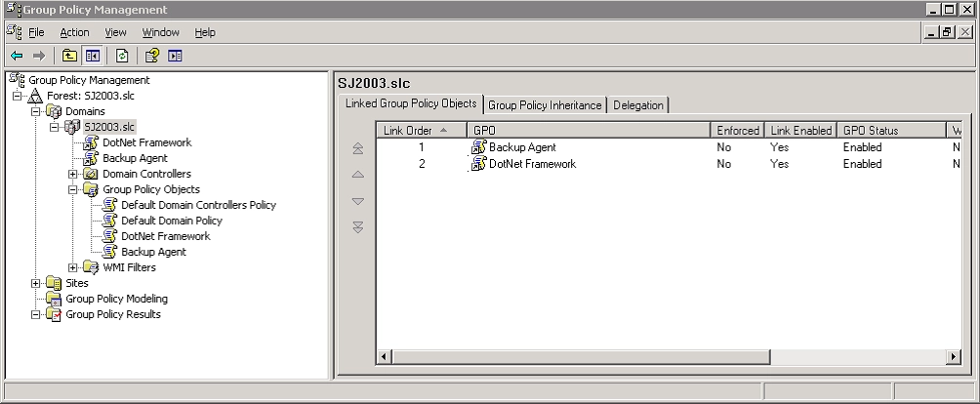Collapse the Domains tree node
Screen dimensions: 980x404
pos(35,112)
